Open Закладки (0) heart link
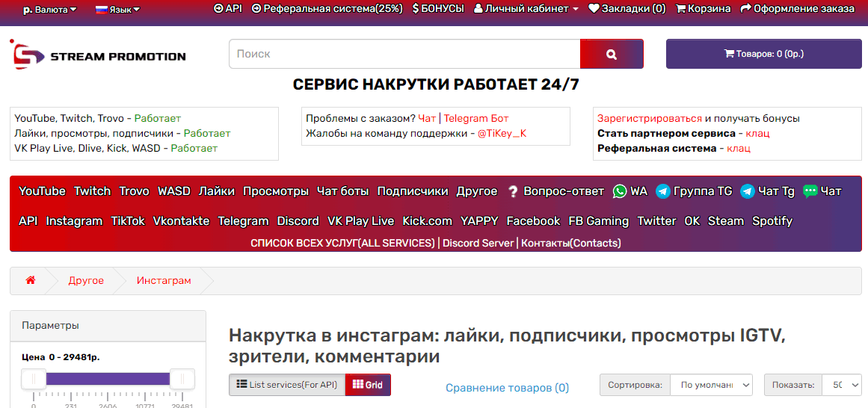Screen dimensions: 868x408 627,9
